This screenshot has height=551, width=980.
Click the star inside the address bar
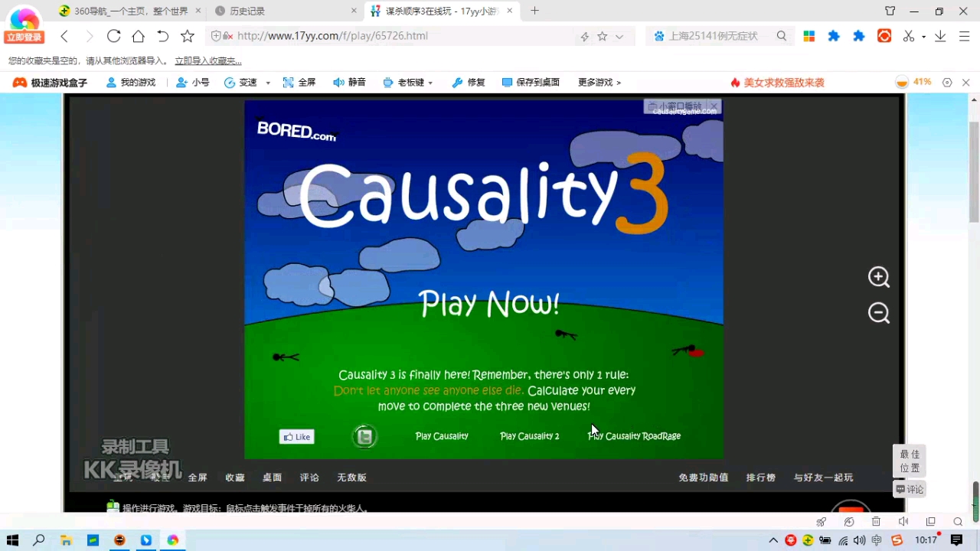(x=603, y=36)
